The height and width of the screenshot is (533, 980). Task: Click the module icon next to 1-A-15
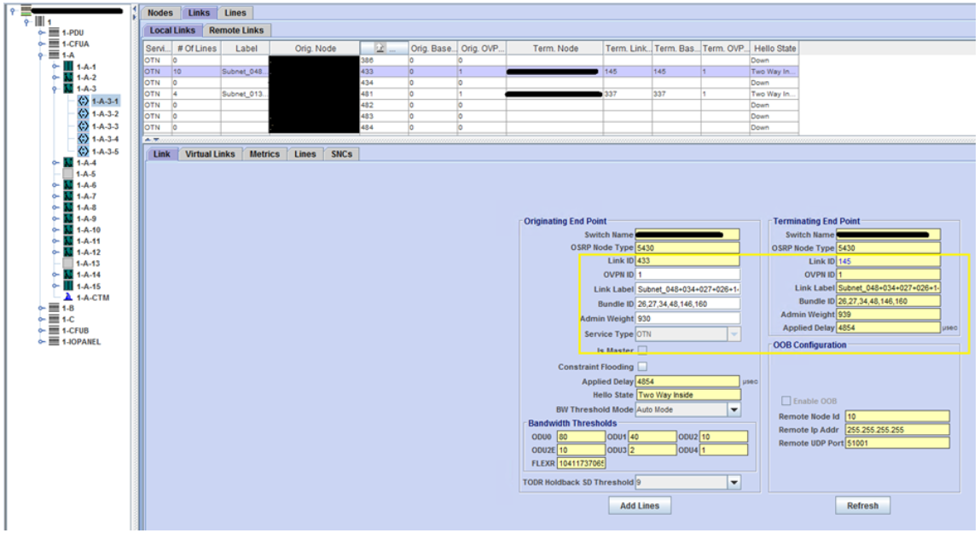click(x=68, y=287)
